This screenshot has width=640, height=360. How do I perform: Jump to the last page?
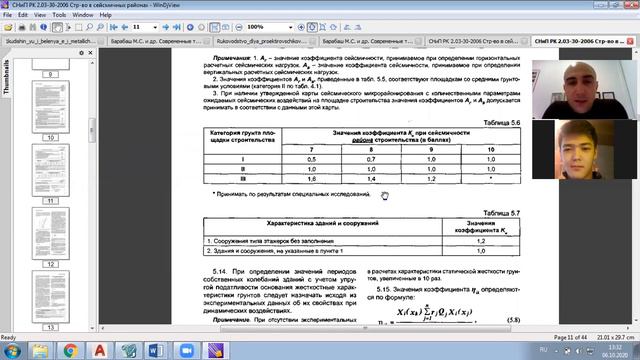click(176, 27)
